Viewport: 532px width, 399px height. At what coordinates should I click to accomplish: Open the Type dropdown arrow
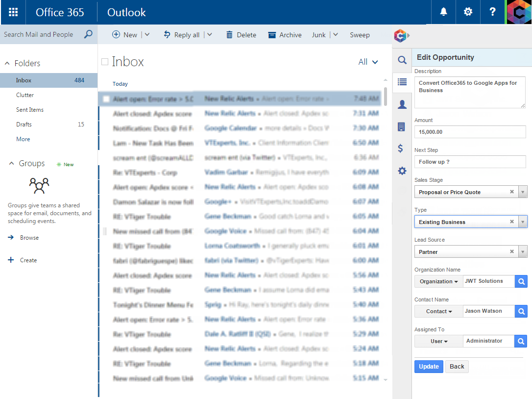(523, 222)
